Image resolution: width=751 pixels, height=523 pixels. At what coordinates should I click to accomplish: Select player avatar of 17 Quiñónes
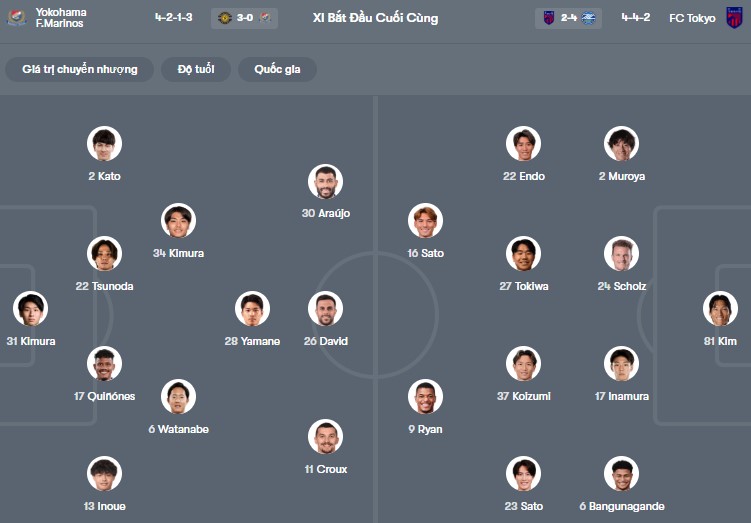click(x=104, y=364)
